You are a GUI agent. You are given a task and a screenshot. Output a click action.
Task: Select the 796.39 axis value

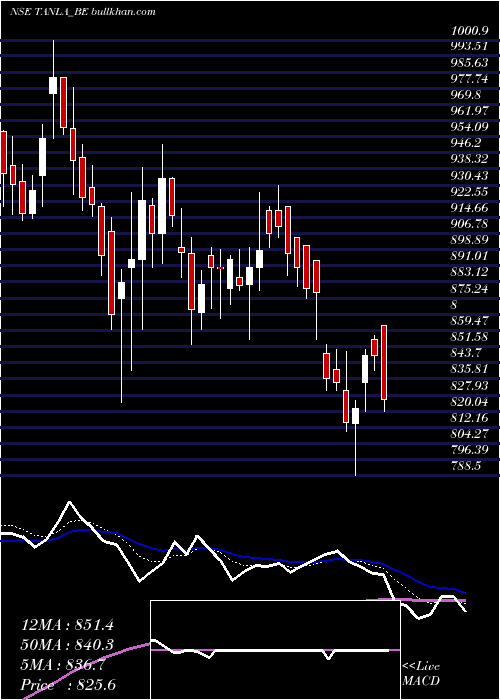(471, 450)
